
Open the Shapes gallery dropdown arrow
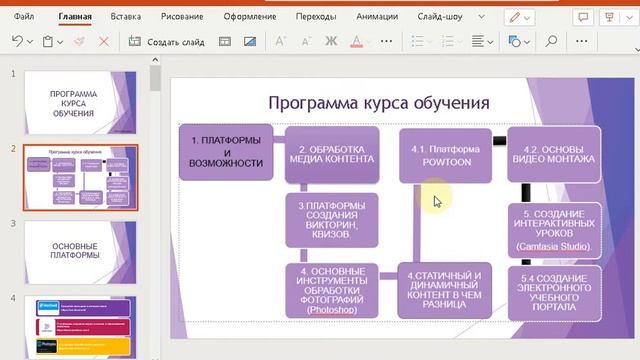pos(527,42)
